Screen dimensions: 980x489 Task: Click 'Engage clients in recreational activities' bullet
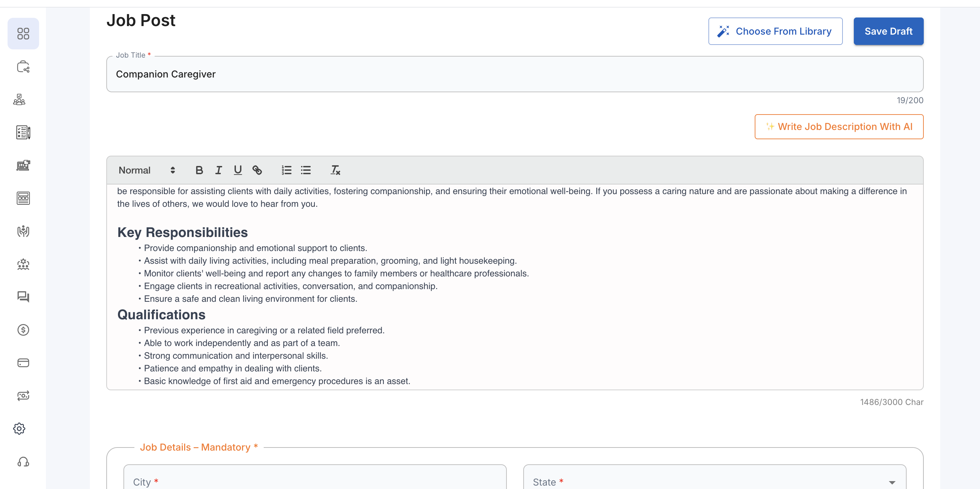291,286
